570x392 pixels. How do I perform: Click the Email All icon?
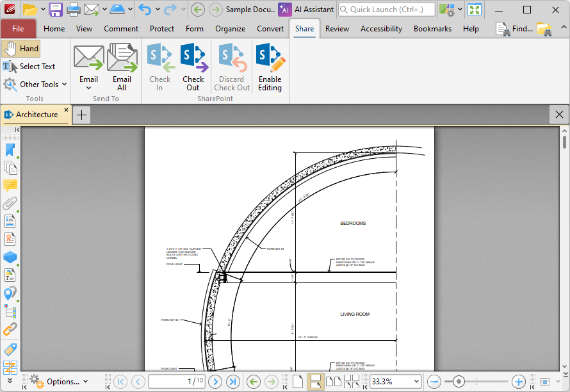pyautogui.click(x=122, y=67)
